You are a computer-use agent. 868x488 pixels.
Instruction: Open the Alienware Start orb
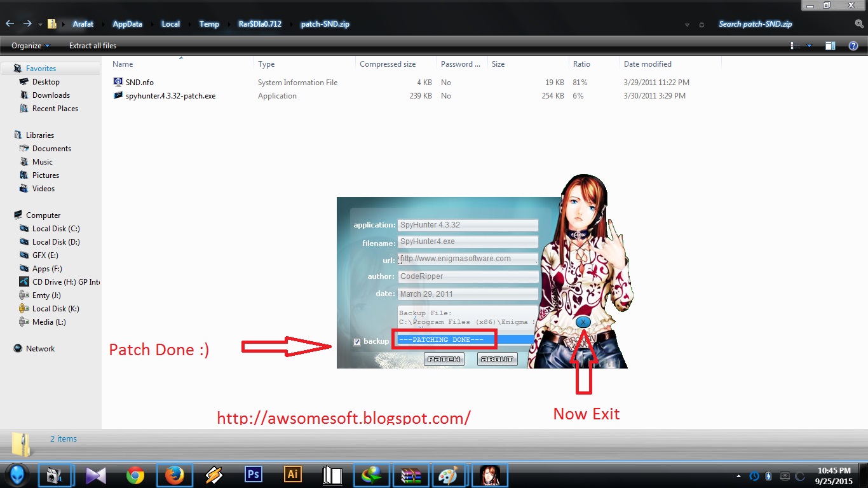tap(16, 475)
